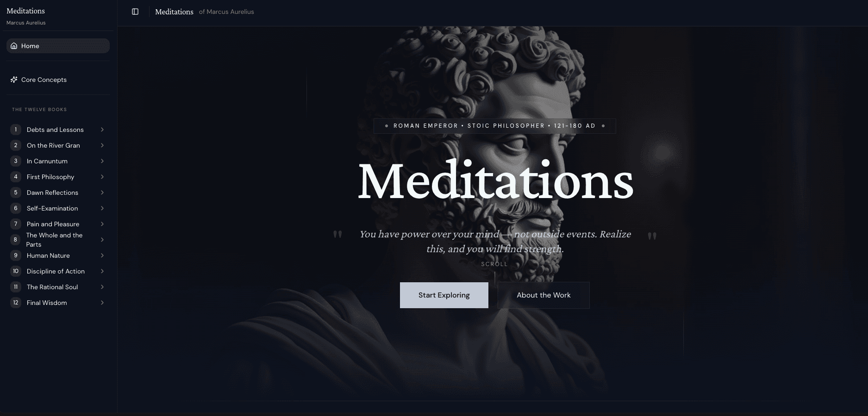
Task: Open On the River Gran book
Action: 58,145
